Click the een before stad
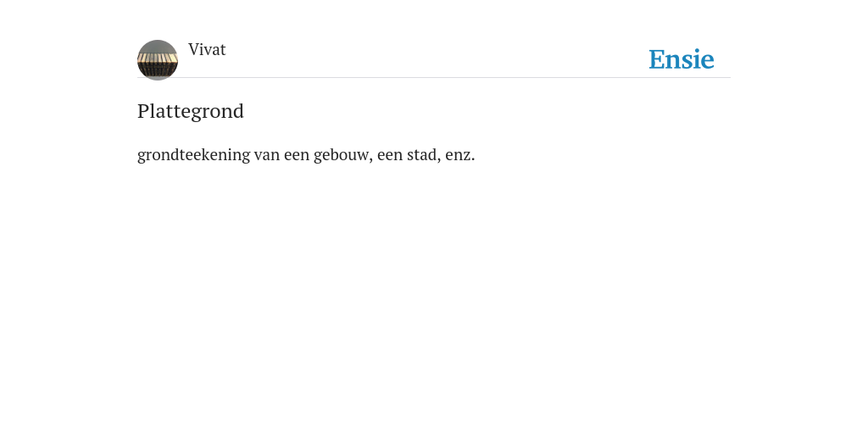The image size is (868, 434). point(390,156)
